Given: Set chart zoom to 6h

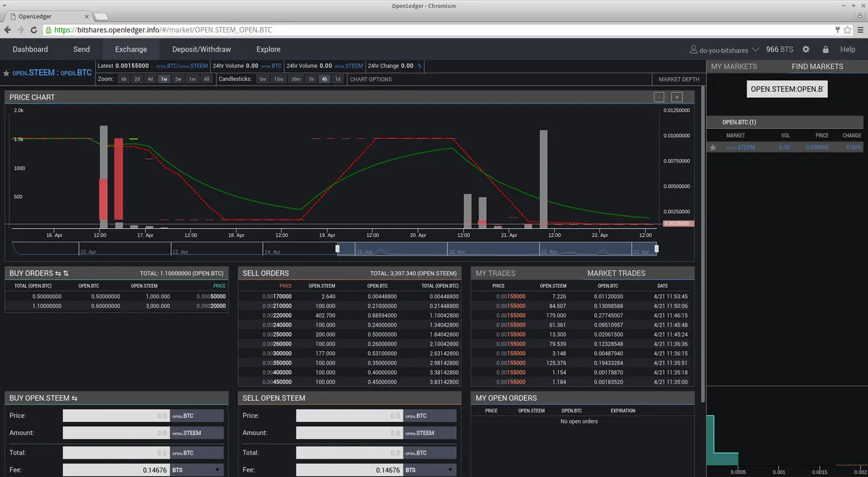Looking at the screenshot, I should click(124, 79).
